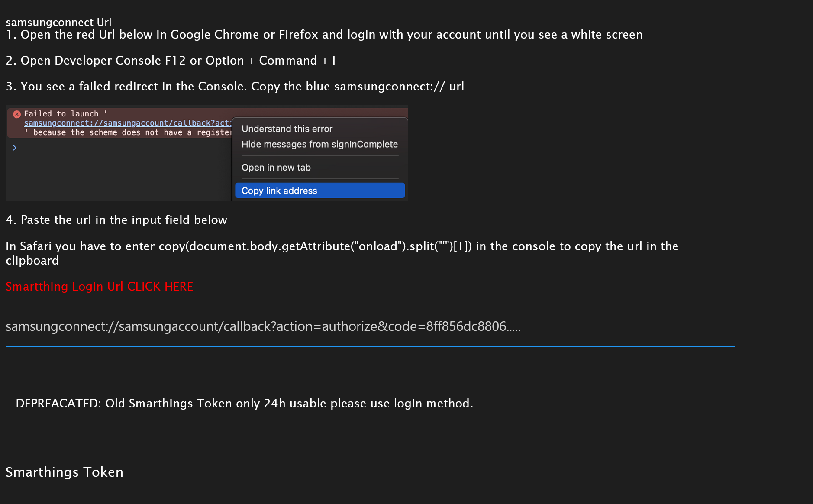The height and width of the screenshot is (504, 813).
Task: Click the blue console prompt chevron
Action: [x=15, y=148]
